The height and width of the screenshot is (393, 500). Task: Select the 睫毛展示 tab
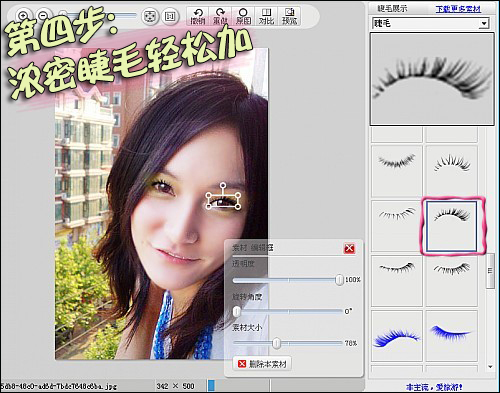pos(392,9)
